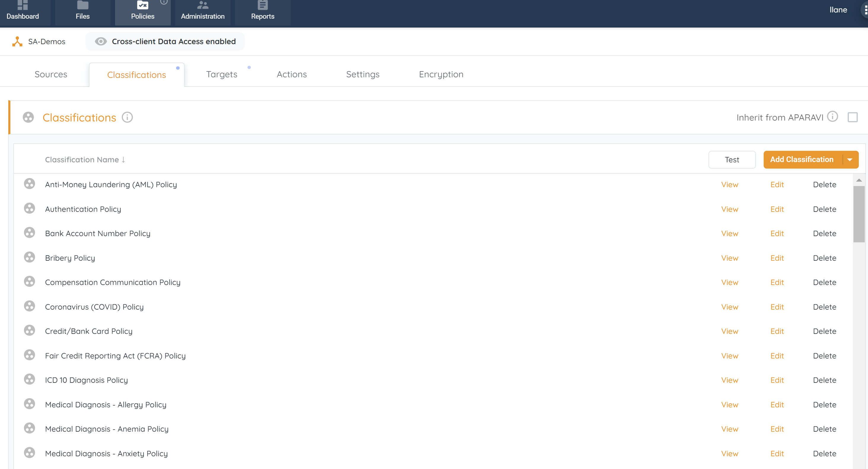Click the scrollbar up arrow in the classification list
The image size is (868, 469).
(859, 180)
